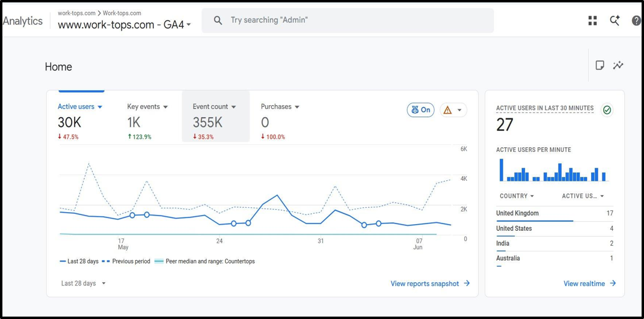Click the 35.3% decrease indicator
644x319 pixels.
point(203,137)
